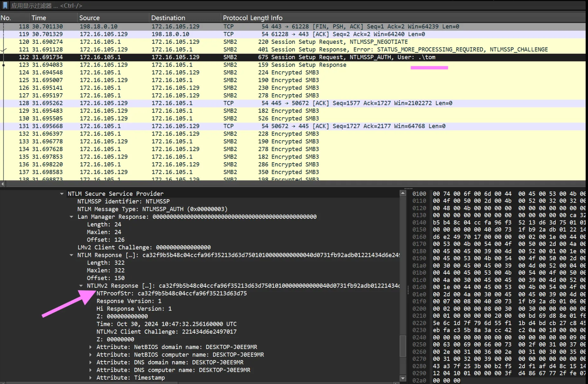588x384 pixels.
Task: Select packet 120 NTLMSSP_NEGOTIATE row
Action: [293, 42]
